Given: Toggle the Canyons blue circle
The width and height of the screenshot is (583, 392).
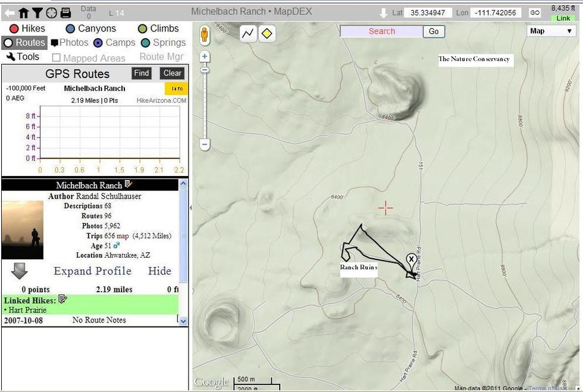Looking at the screenshot, I should click(x=70, y=29).
